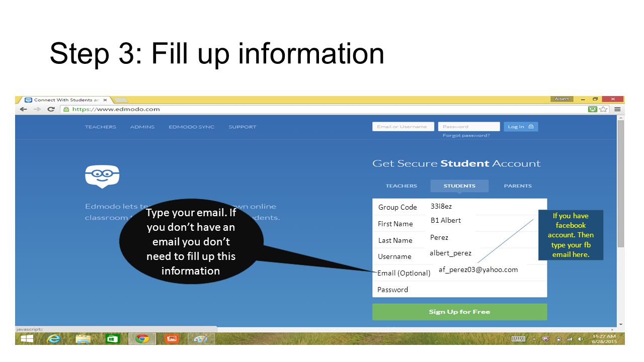
Task: Click the Albert profile button in Chrome
Action: point(562,99)
